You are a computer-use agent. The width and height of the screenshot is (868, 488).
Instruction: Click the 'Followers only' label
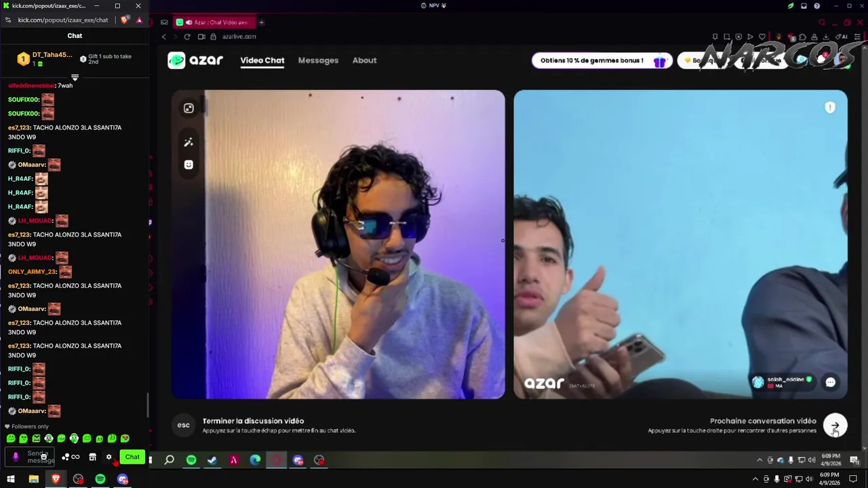click(x=30, y=426)
